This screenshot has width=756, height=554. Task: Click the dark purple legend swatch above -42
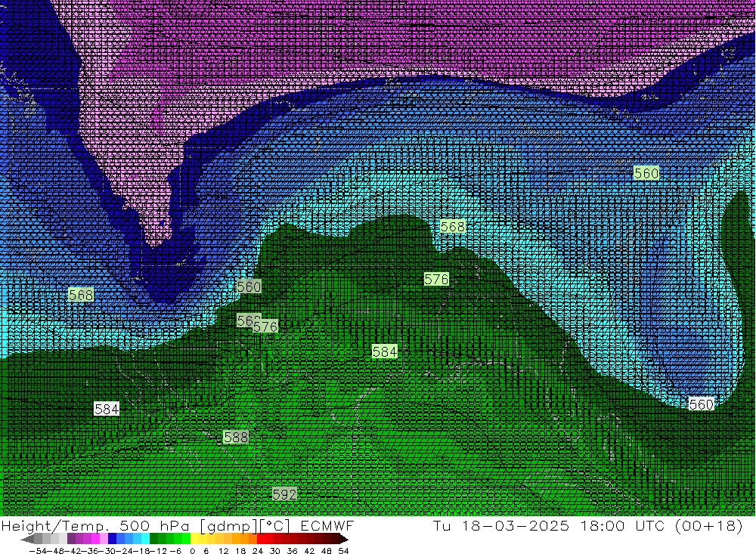[x=71, y=539]
